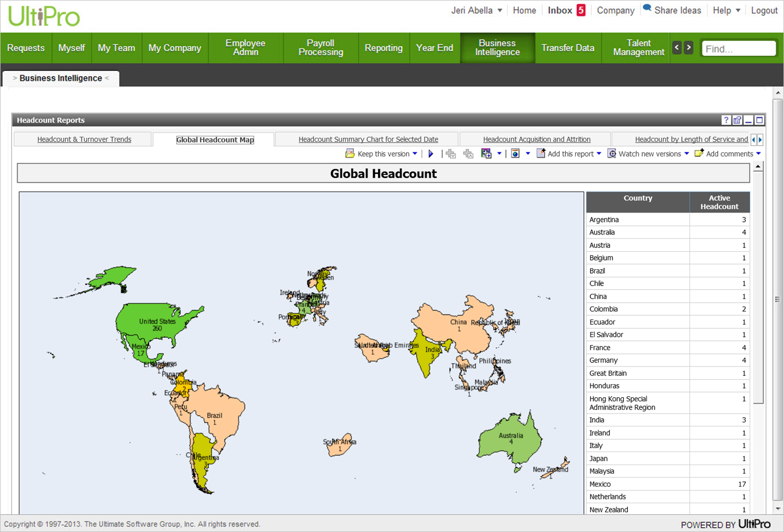Click the Go To related links icon
Screen dimensions: 784x532
[486, 153]
